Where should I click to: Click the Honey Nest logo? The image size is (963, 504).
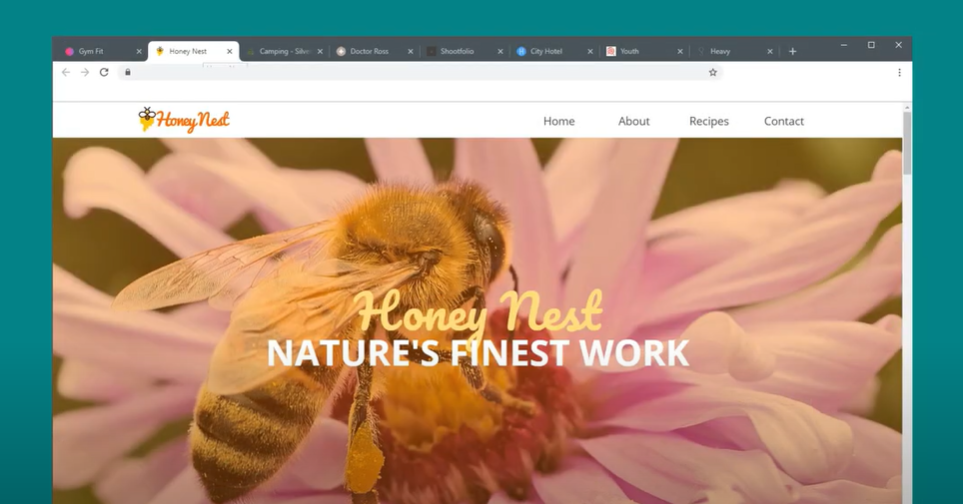[x=184, y=120]
